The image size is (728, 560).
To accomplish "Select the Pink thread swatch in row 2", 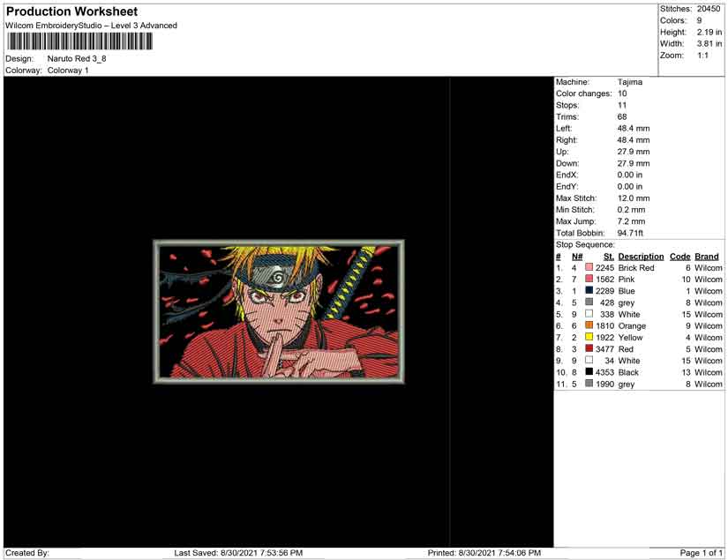I will tap(589, 279).
